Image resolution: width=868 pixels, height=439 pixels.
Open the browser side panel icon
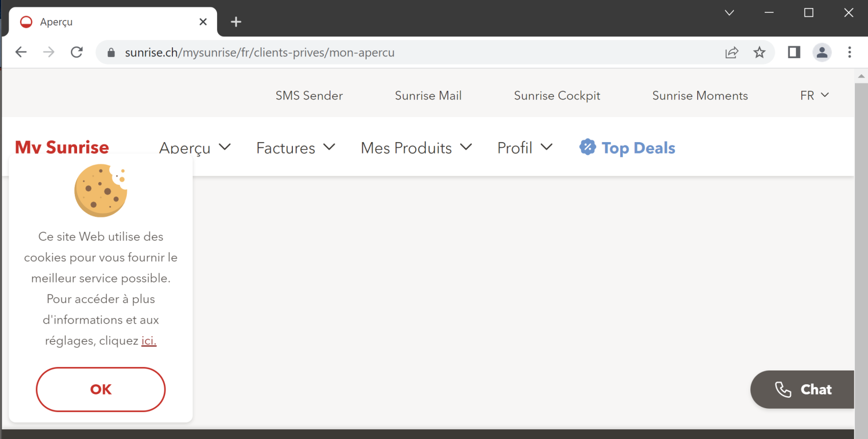[x=794, y=53]
